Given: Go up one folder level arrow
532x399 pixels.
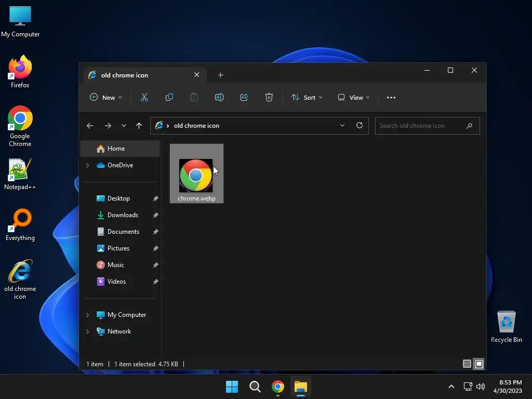Looking at the screenshot, I should pos(139,126).
